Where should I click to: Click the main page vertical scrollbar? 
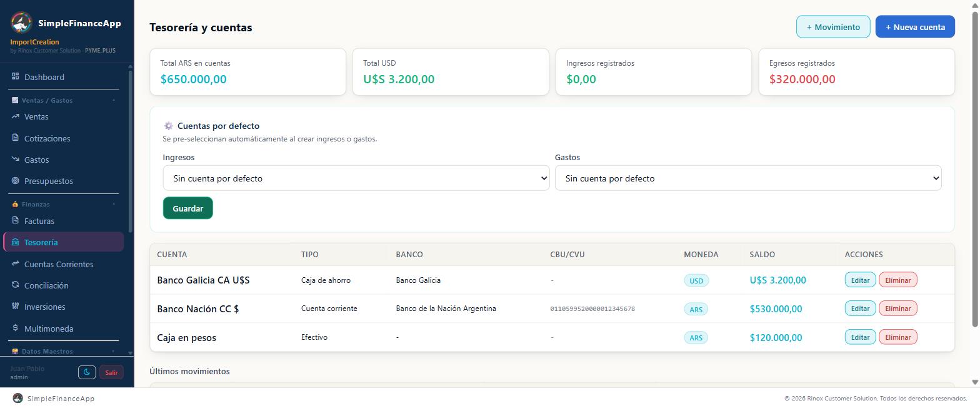click(974, 169)
